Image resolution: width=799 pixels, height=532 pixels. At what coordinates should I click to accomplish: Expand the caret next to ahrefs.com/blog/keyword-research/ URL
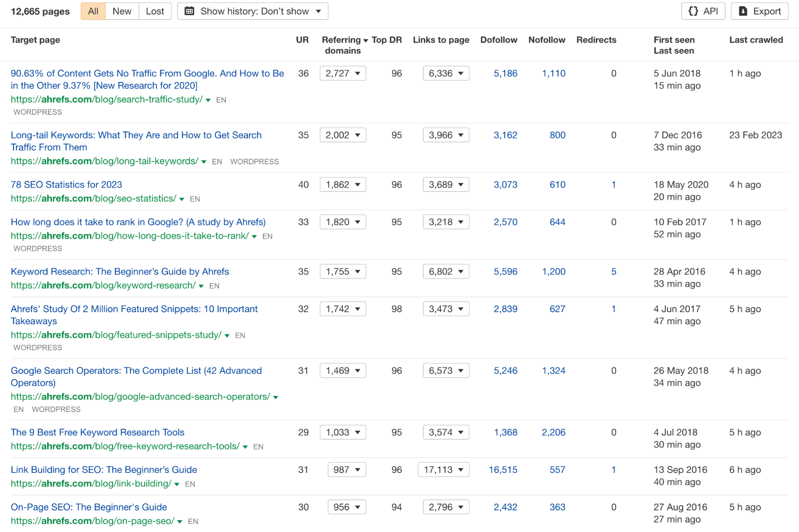[x=201, y=286]
